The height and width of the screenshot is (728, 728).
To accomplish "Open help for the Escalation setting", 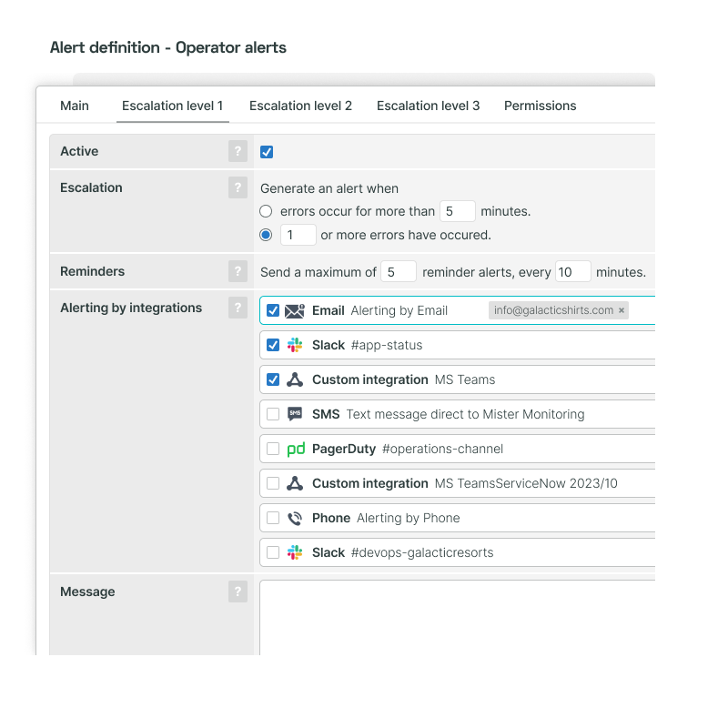I will tap(238, 187).
